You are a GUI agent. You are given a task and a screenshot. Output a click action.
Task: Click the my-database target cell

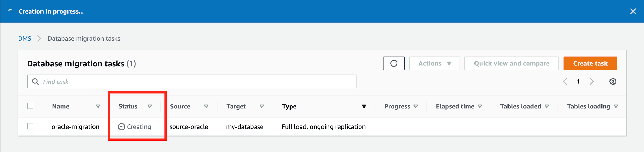coord(245,127)
